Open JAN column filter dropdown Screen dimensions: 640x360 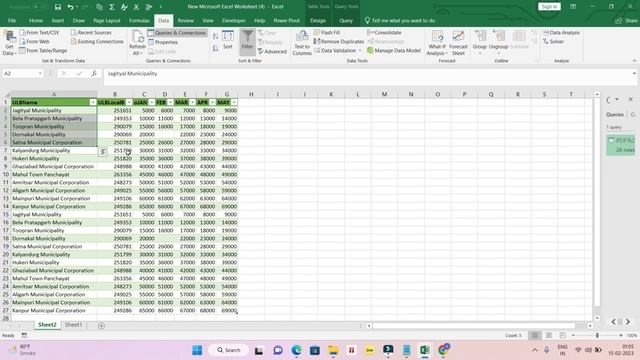pyautogui.click(x=151, y=102)
